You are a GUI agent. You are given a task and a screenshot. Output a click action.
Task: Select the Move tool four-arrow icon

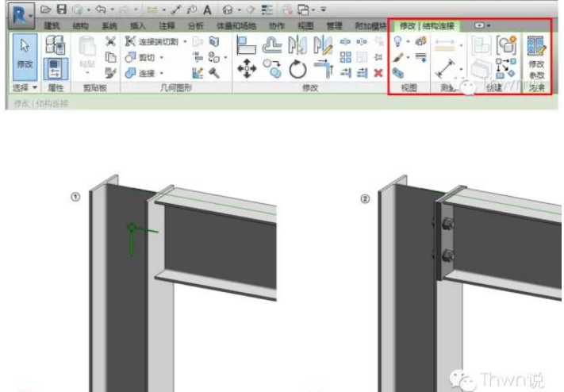point(247,69)
